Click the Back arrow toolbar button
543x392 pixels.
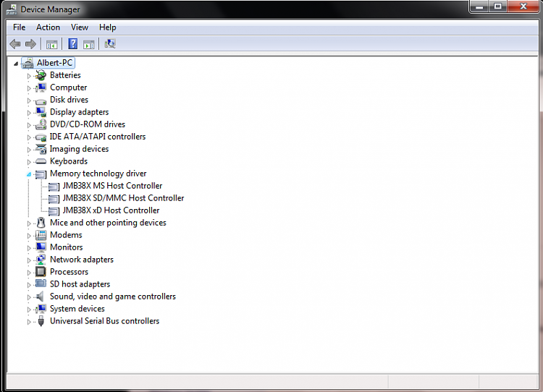15,44
